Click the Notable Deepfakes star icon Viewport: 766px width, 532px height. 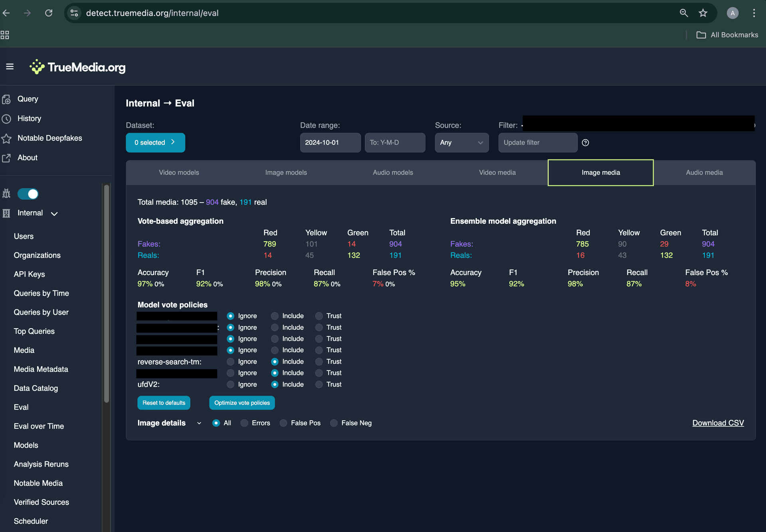[6, 138]
